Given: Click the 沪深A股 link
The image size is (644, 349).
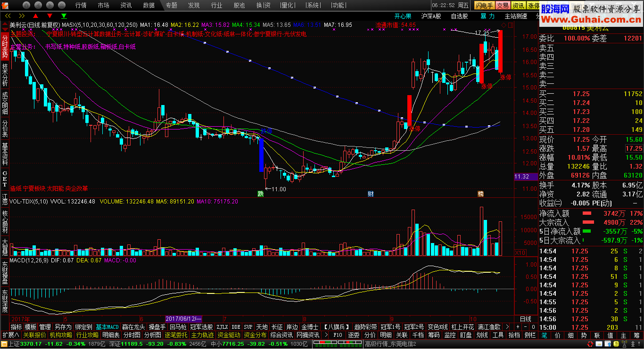Looking at the screenshot, I should pos(431,16).
